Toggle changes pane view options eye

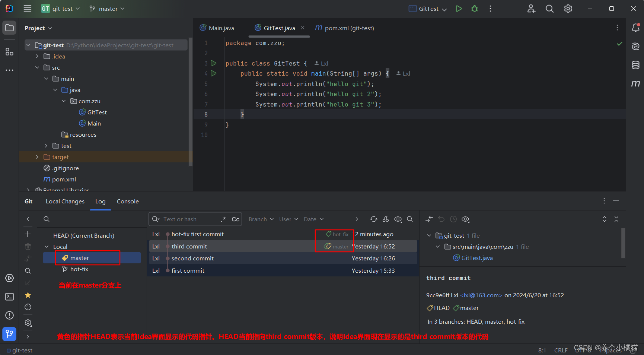click(x=465, y=219)
